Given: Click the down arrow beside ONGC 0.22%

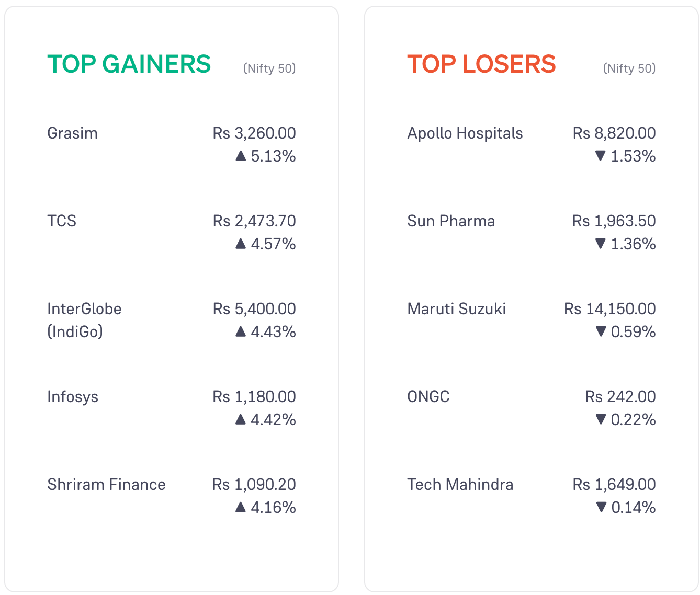Looking at the screenshot, I should click(x=601, y=419).
